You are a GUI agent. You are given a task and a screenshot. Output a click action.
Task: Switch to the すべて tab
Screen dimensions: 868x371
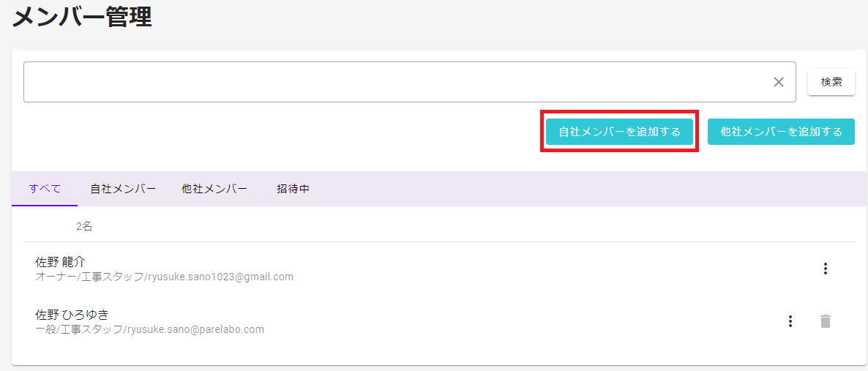(x=45, y=189)
